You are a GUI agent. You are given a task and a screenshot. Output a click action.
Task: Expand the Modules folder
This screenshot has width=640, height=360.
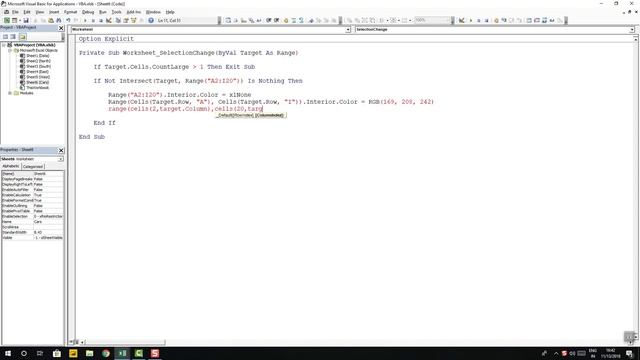click(x=10, y=93)
